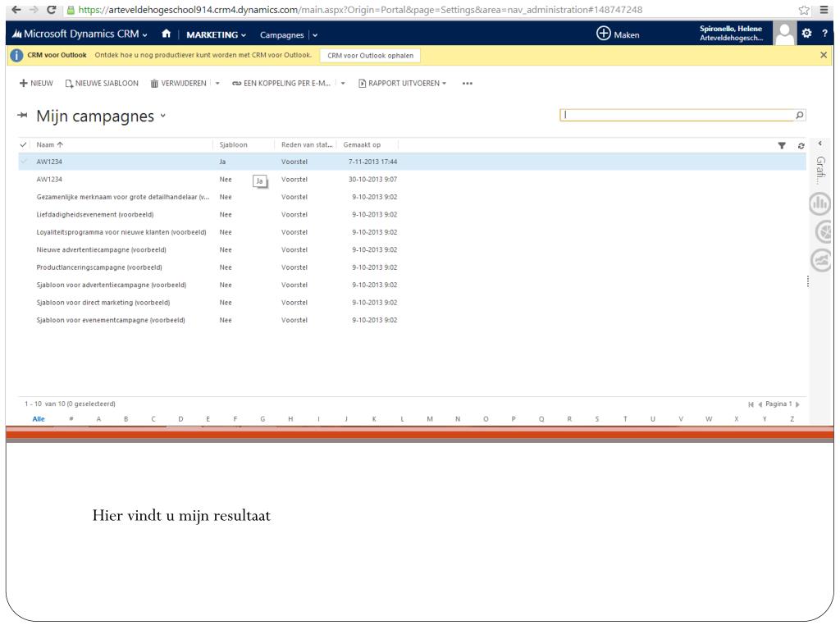This screenshot has height=630, width=840.
Task: Expand the MARKETING area dropdown
Action: (x=217, y=34)
